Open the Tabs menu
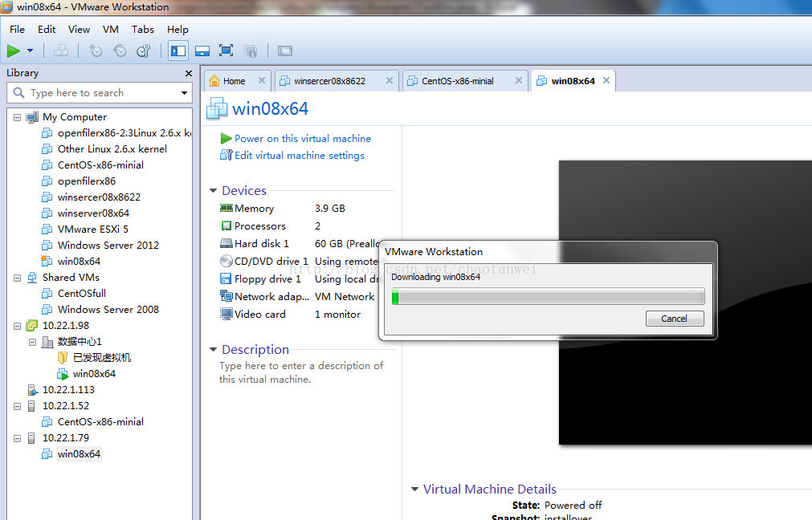This screenshot has height=520, width=812. tap(143, 30)
